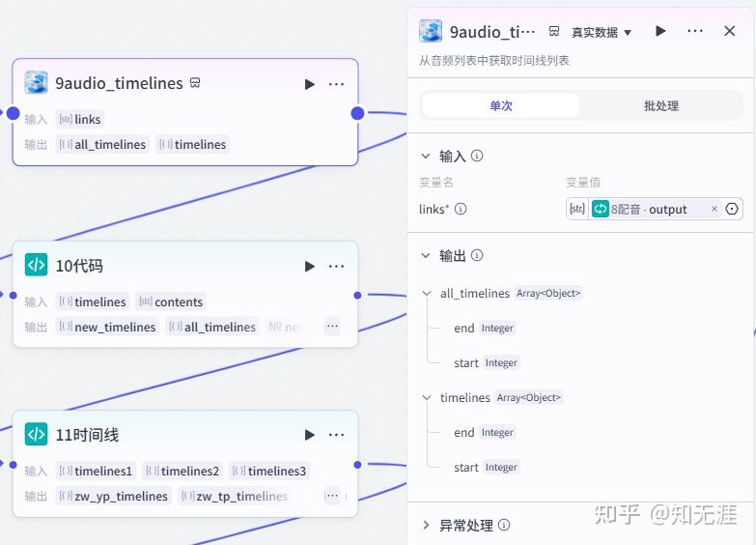Viewport: 756px width, 545px height.
Task: Click the output port of 9audio_timelines node
Action: 357,113
